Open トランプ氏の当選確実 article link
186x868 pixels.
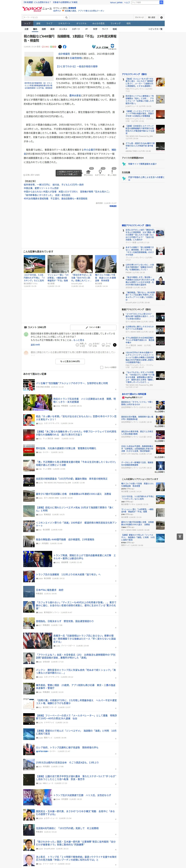[x=68, y=574]
